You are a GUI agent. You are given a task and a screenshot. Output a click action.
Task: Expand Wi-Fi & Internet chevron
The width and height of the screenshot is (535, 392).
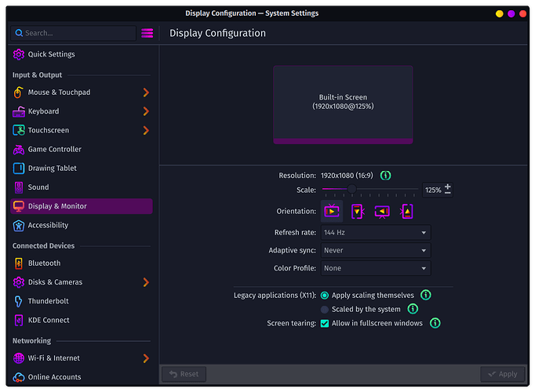(x=146, y=358)
